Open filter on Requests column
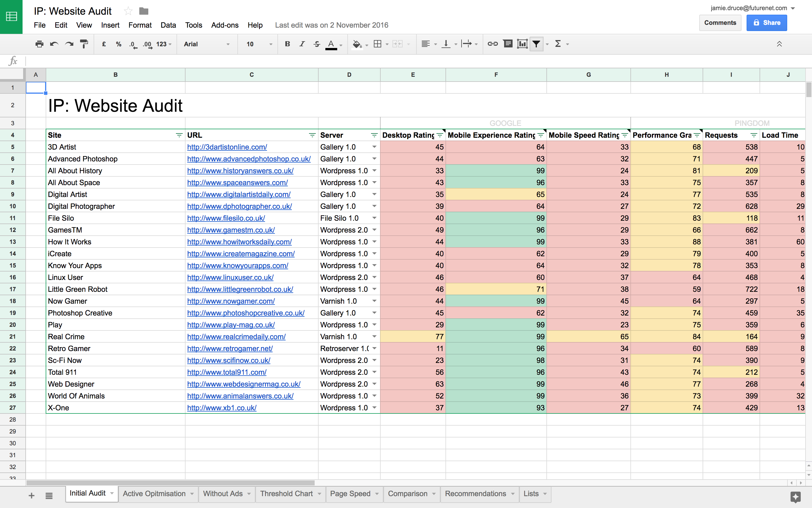Image resolution: width=812 pixels, height=508 pixels. click(x=754, y=135)
